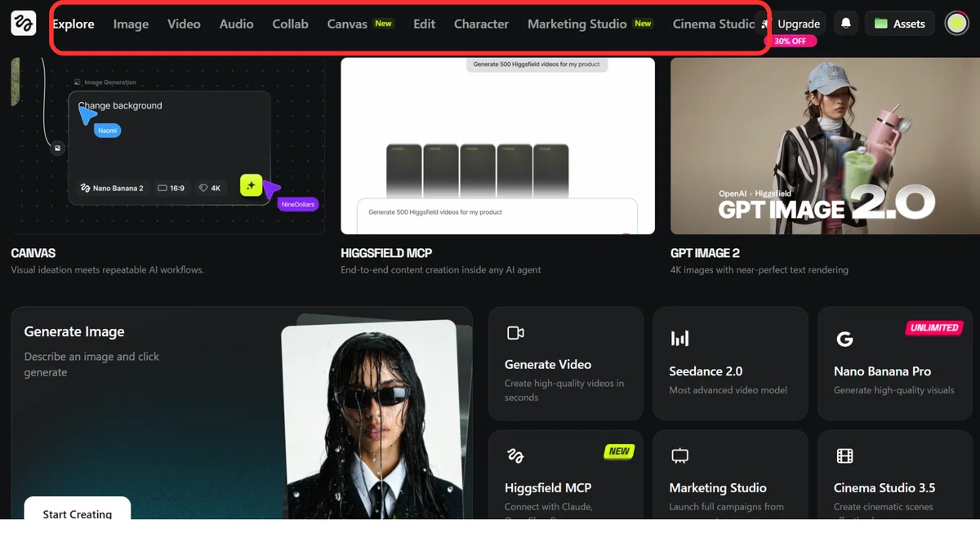Screen dimensions: 980x551
Task: Click the woman with sunglasses portrait image
Action: click(x=373, y=420)
